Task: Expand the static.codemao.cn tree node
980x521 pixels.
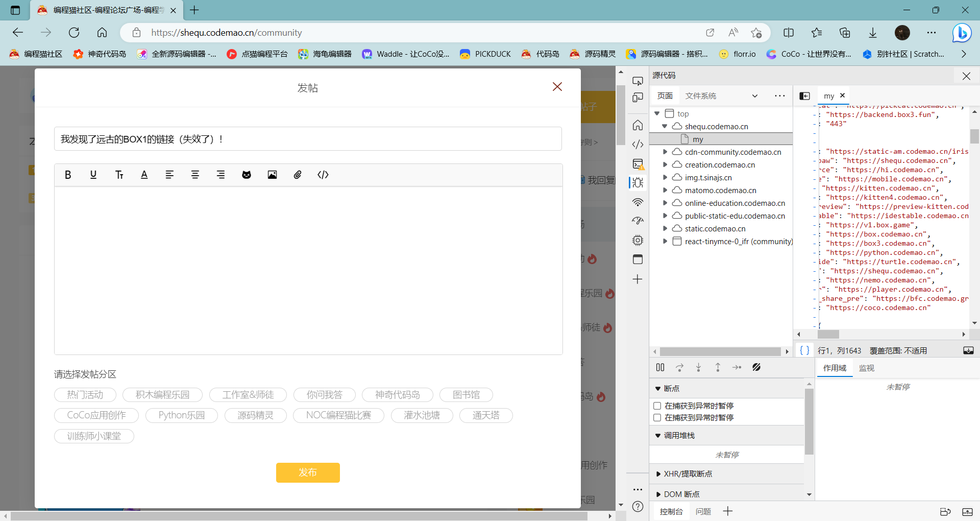Action: 665,228
